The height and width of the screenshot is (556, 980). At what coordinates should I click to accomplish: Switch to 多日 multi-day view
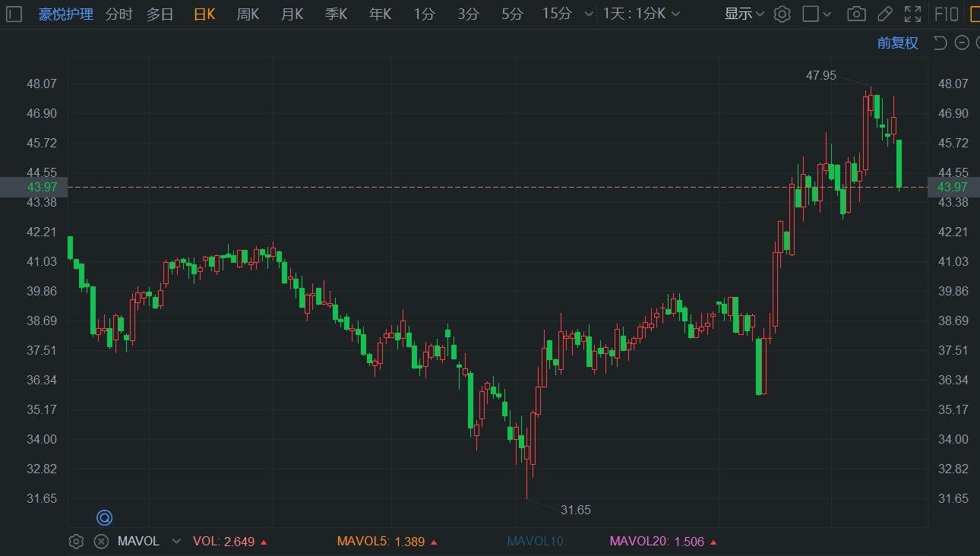[x=160, y=14]
